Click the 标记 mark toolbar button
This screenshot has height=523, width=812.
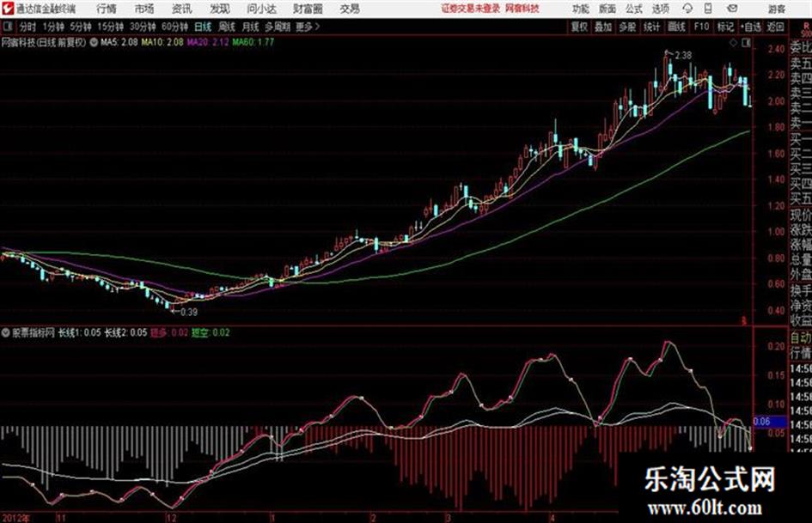click(725, 27)
